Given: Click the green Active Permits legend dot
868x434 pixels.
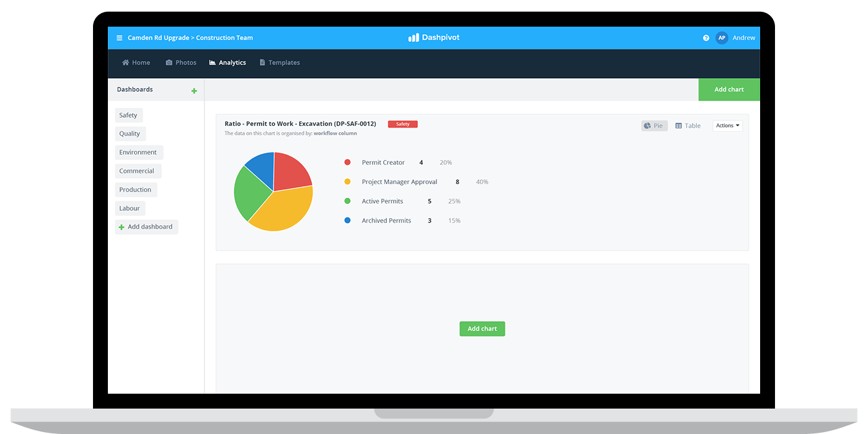Looking at the screenshot, I should [347, 201].
